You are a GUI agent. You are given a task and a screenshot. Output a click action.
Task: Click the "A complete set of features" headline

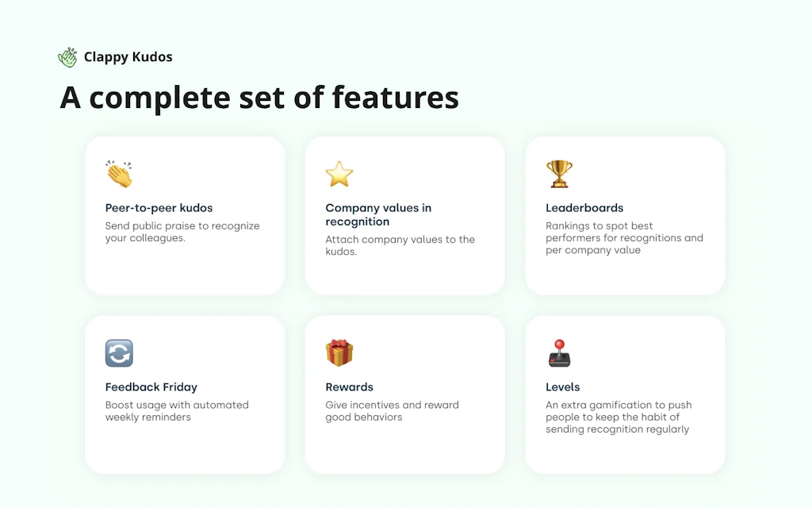pos(259,98)
